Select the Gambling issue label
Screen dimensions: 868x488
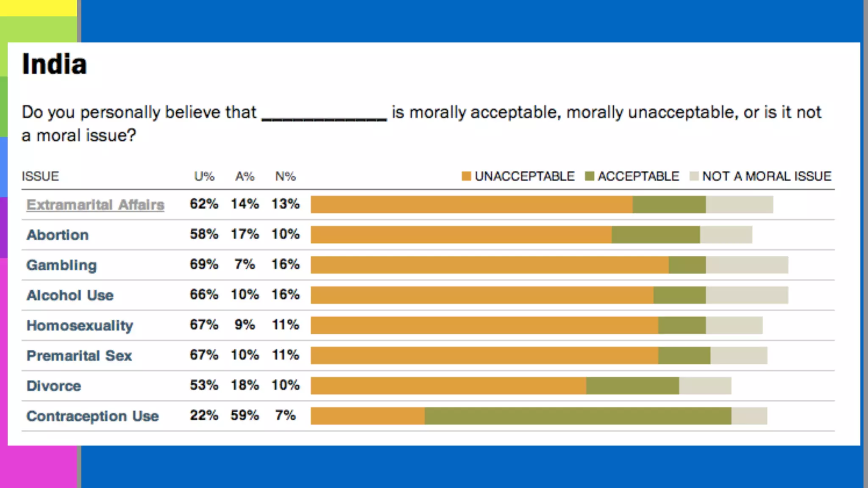point(61,265)
